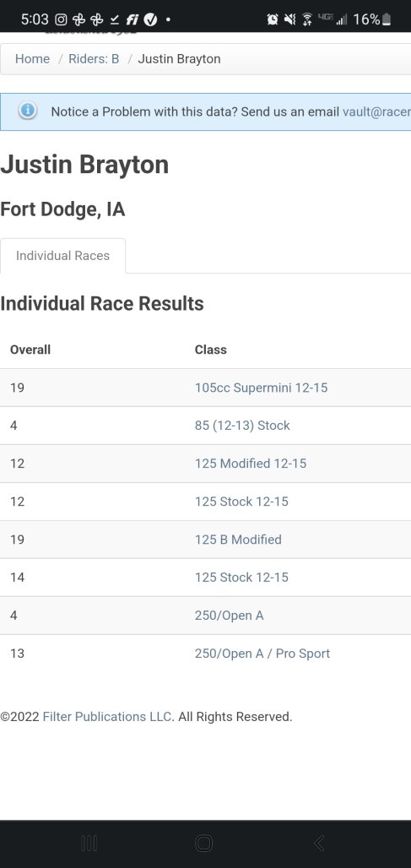Viewport: 411px width, 868px height.
Task: Tap the Android home navigation icon
Action: [204, 843]
